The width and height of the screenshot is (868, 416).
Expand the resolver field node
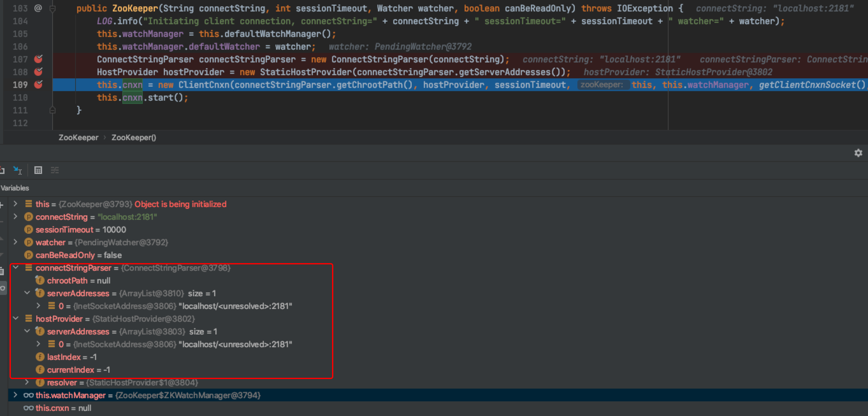tap(27, 382)
